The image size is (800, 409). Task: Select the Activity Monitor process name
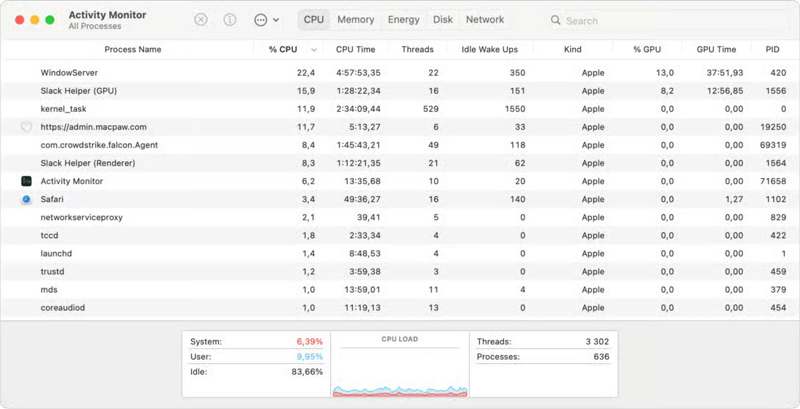point(72,181)
